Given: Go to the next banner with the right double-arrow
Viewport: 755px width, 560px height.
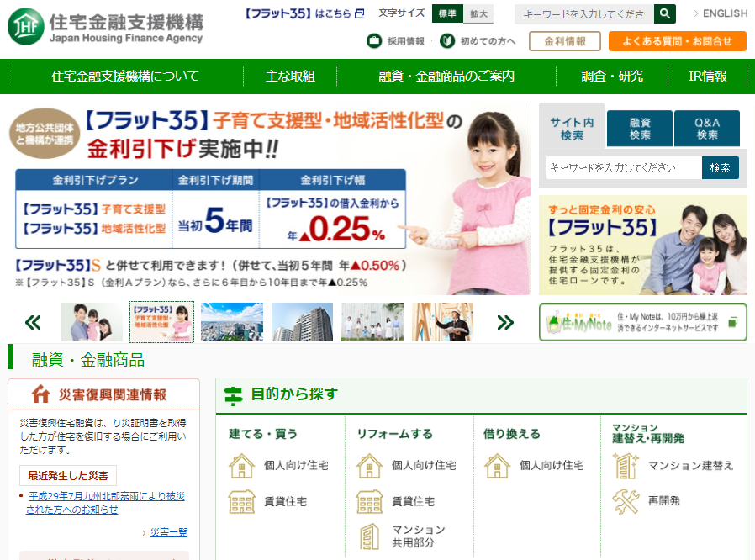Looking at the screenshot, I should coord(505,322).
